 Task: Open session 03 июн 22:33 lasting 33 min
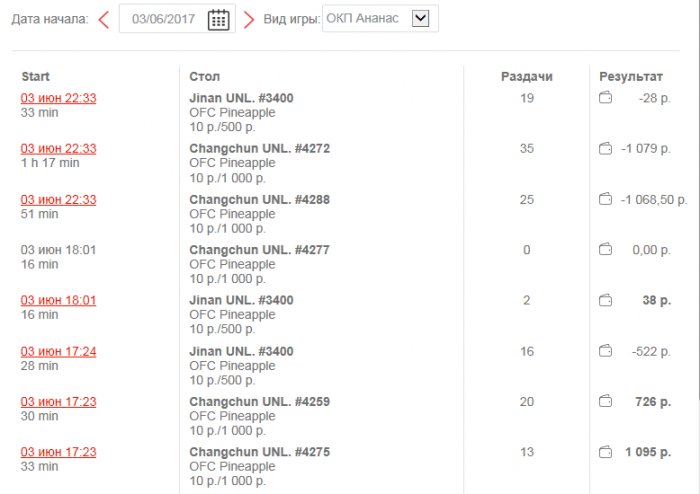58,98
